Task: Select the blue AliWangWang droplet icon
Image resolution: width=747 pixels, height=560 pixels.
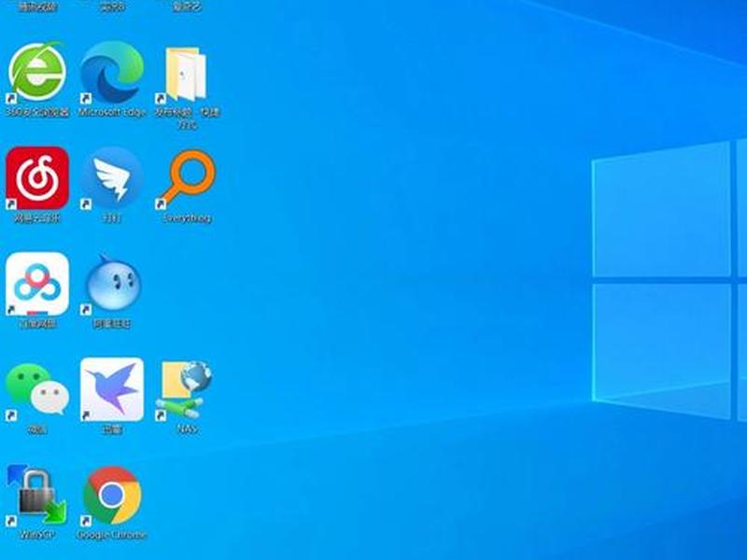Action: click(x=112, y=285)
